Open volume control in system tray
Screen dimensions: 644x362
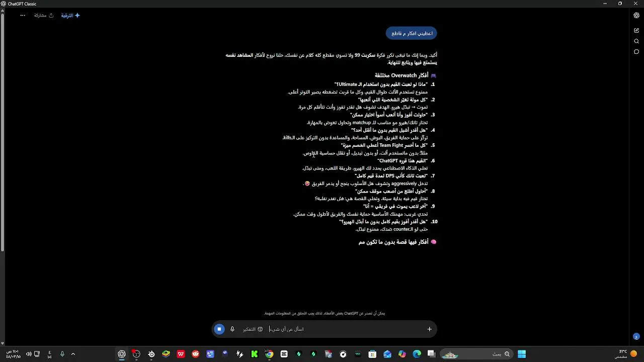[29, 354]
